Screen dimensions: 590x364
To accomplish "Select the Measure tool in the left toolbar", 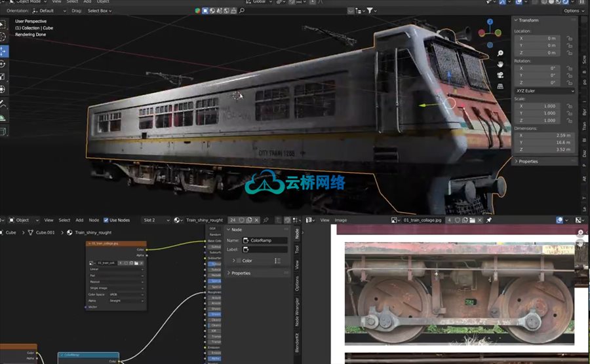I will (x=3, y=118).
